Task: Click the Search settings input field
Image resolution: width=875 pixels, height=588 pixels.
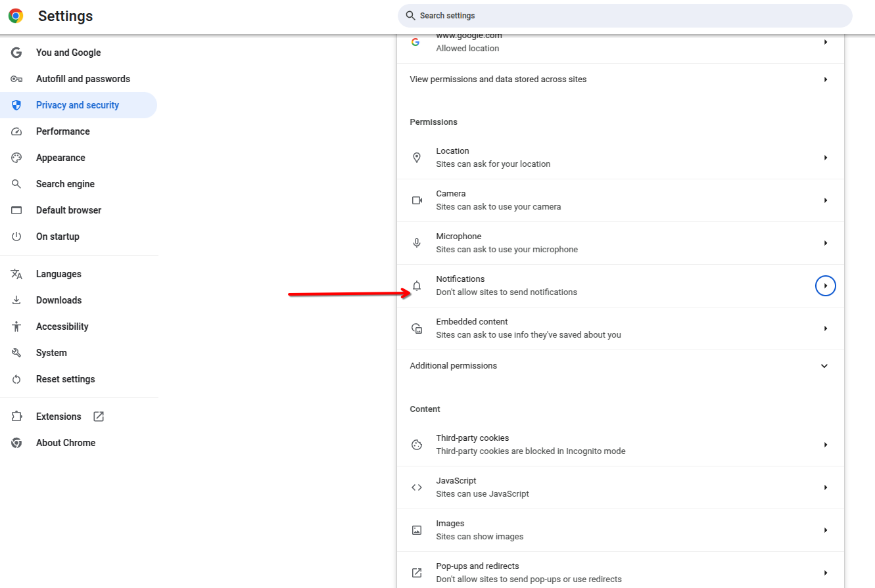Action: pos(622,15)
